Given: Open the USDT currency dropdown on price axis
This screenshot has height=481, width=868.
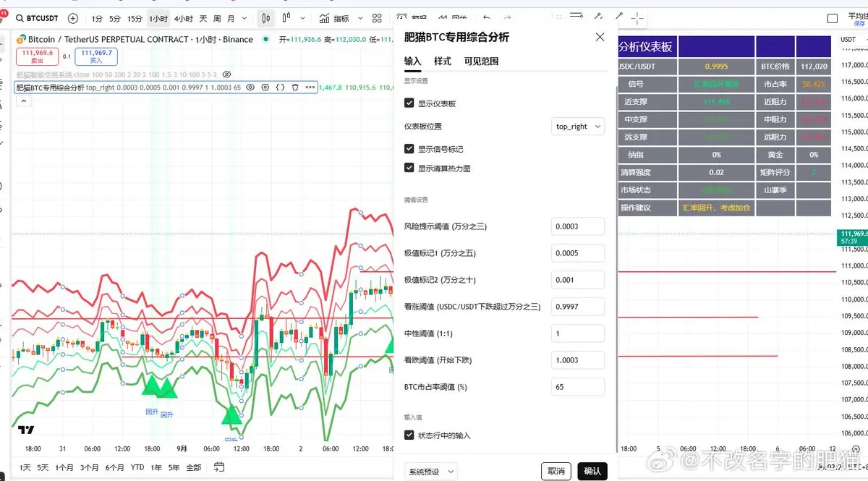Looking at the screenshot, I should 852,40.
